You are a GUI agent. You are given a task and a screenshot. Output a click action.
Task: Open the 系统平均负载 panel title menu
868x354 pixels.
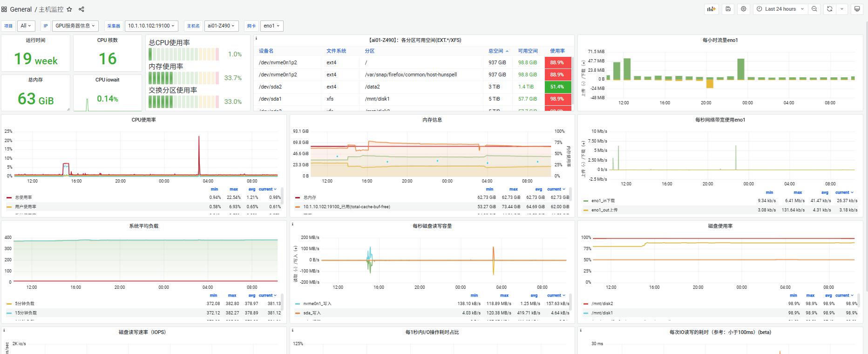point(144,226)
